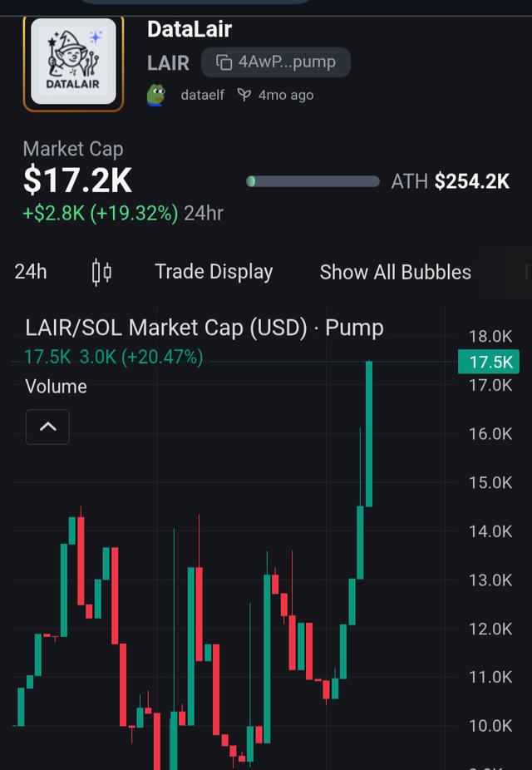532x770 pixels.
Task: Collapse the chart legend with chevron button
Action: (x=47, y=427)
